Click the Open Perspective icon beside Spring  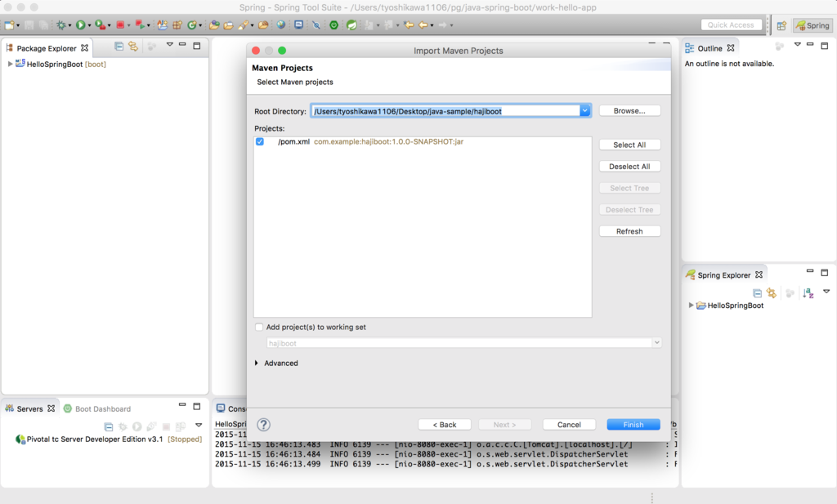[x=781, y=25]
